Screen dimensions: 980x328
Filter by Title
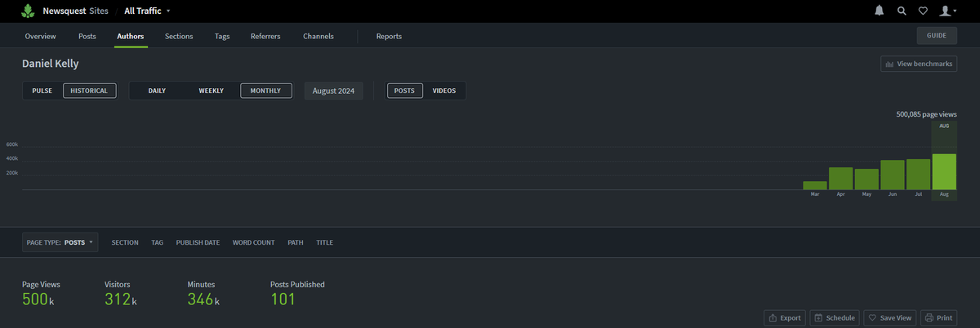pos(324,242)
